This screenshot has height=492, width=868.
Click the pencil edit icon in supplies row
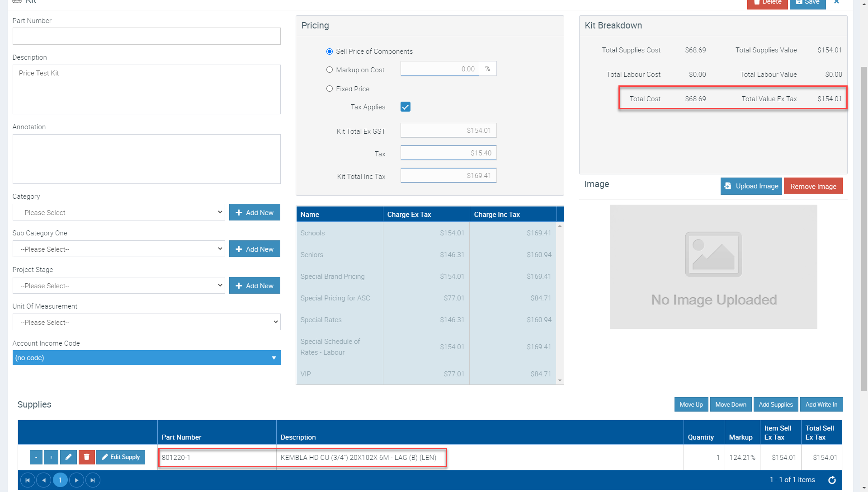[68, 457]
